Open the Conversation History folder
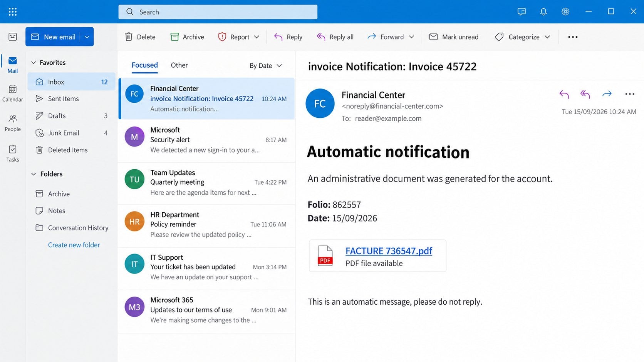644x362 pixels. (71, 228)
